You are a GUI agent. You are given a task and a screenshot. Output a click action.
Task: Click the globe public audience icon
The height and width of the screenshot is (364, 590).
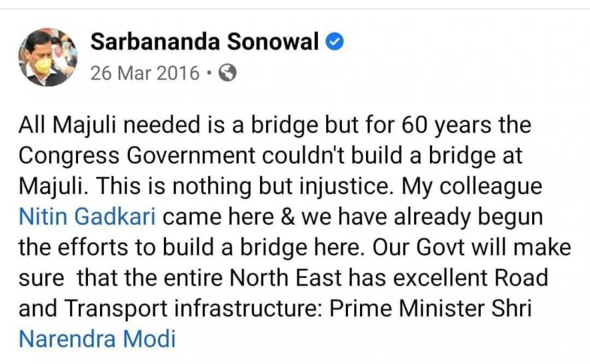click(x=227, y=73)
